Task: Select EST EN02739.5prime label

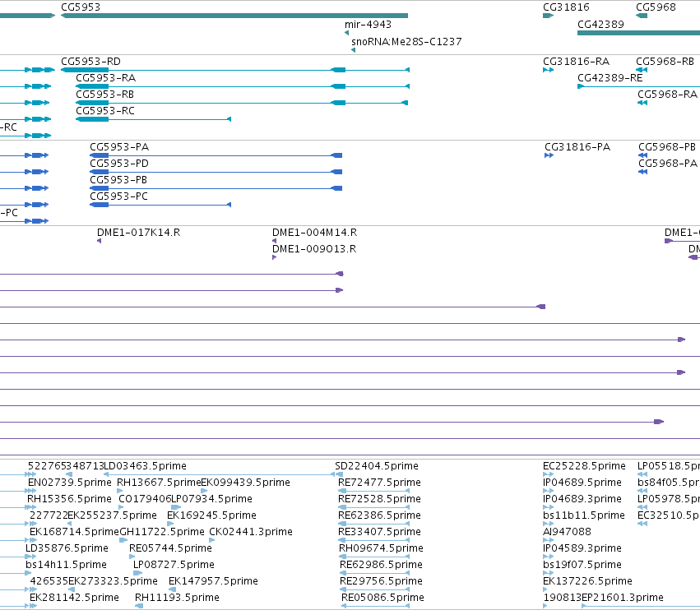Action: pos(70,483)
